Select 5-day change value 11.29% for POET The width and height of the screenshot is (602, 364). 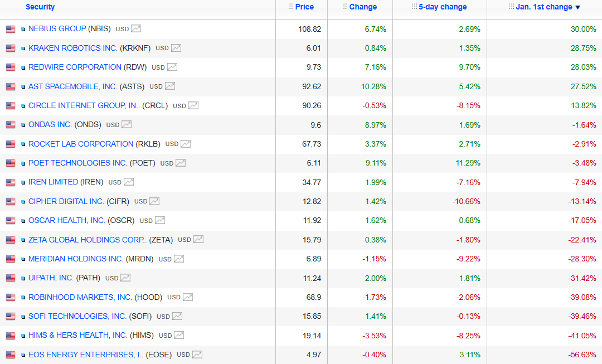[468, 163]
